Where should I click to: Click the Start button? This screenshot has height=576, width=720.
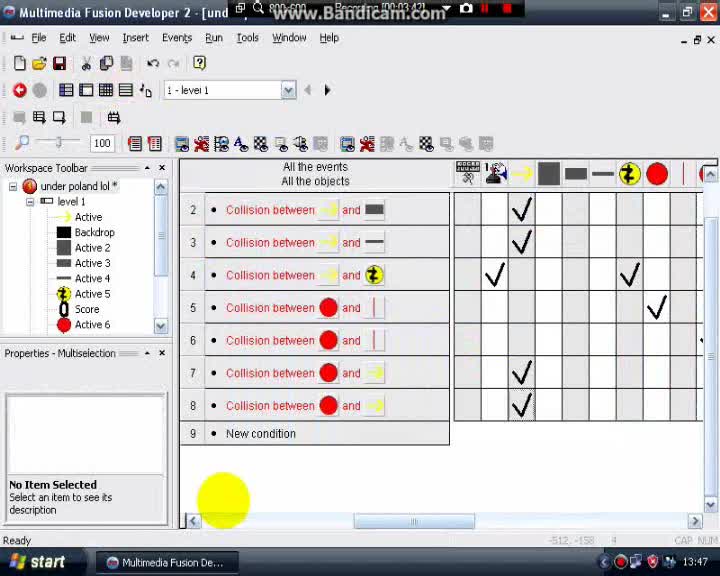click(x=38, y=562)
